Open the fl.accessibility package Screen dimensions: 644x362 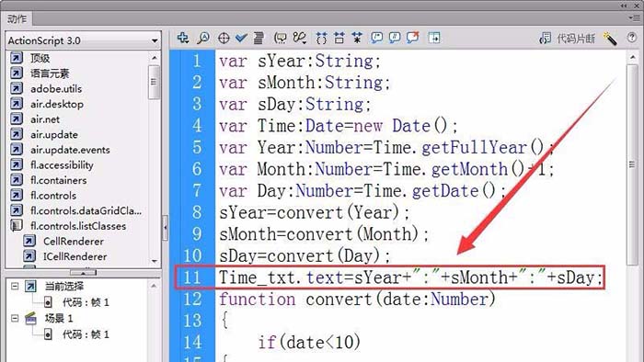(x=62, y=164)
